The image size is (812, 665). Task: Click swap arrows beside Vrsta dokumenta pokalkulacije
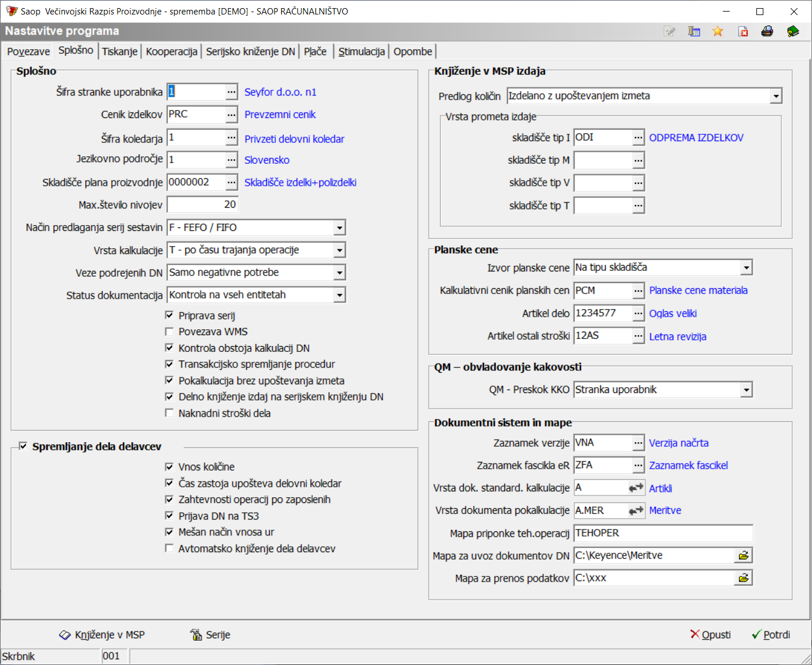coord(636,510)
